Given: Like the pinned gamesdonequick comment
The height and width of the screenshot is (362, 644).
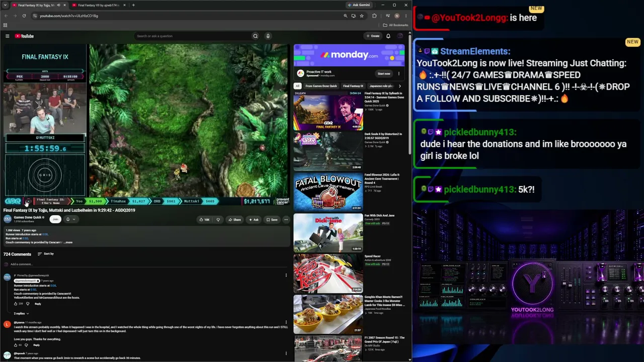Looking at the screenshot, I should [16, 304].
